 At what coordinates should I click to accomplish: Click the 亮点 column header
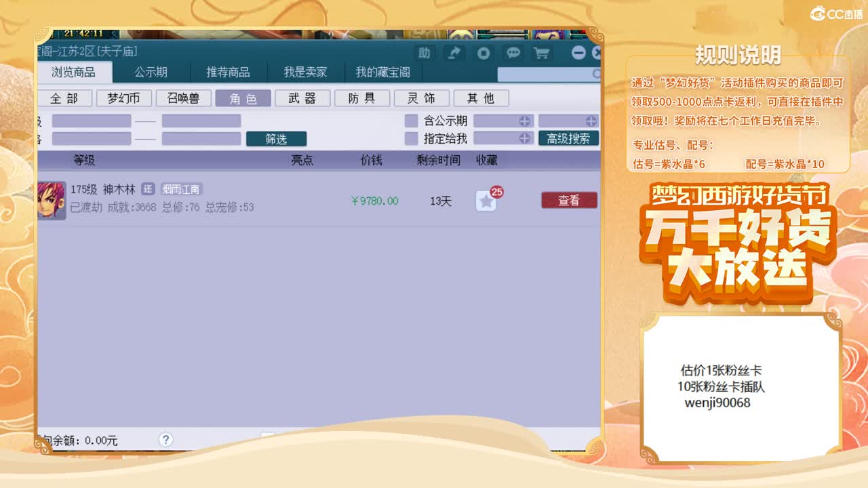pyautogui.click(x=302, y=160)
